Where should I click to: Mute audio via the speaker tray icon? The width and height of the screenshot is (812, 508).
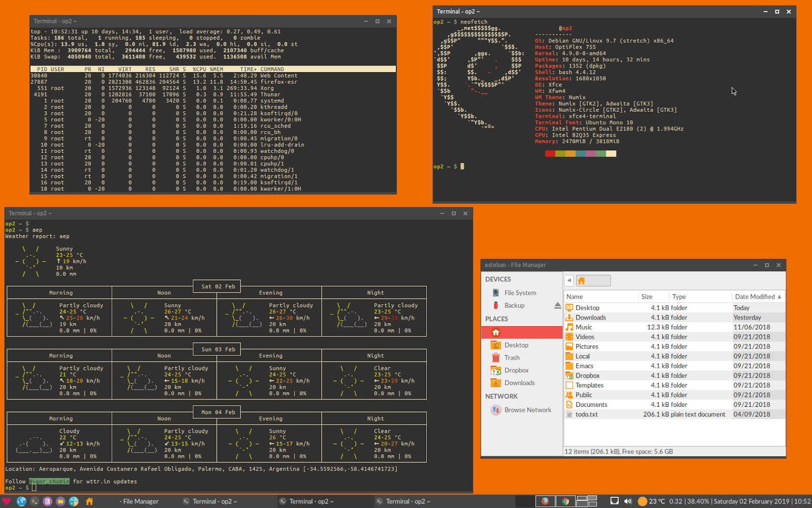(x=628, y=501)
